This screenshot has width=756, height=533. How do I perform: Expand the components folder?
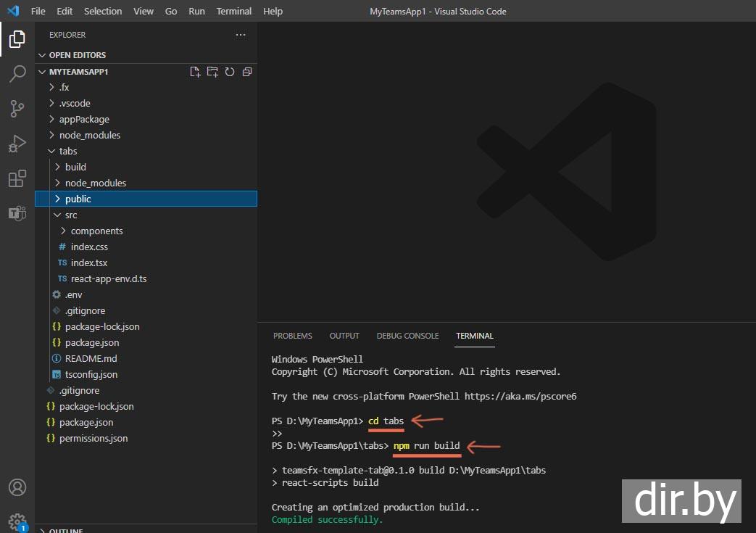tap(96, 231)
